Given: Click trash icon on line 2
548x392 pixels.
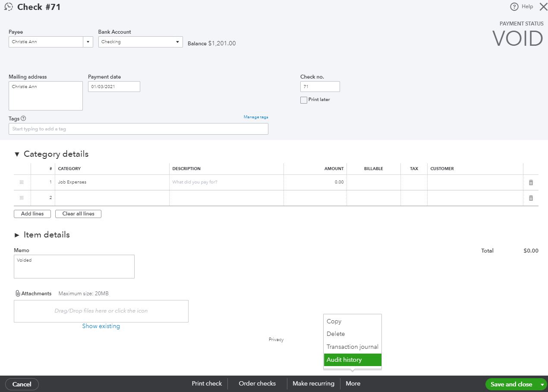Looking at the screenshot, I should pyautogui.click(x=531, y=198).
